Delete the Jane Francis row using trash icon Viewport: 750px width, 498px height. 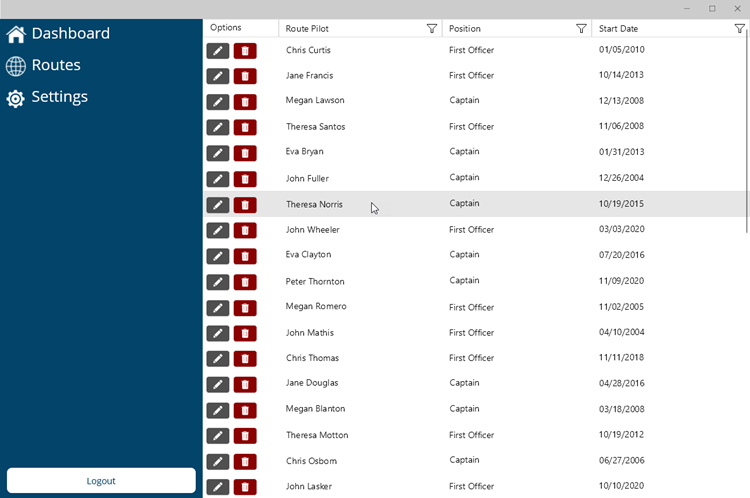click(x=245, y=76)
